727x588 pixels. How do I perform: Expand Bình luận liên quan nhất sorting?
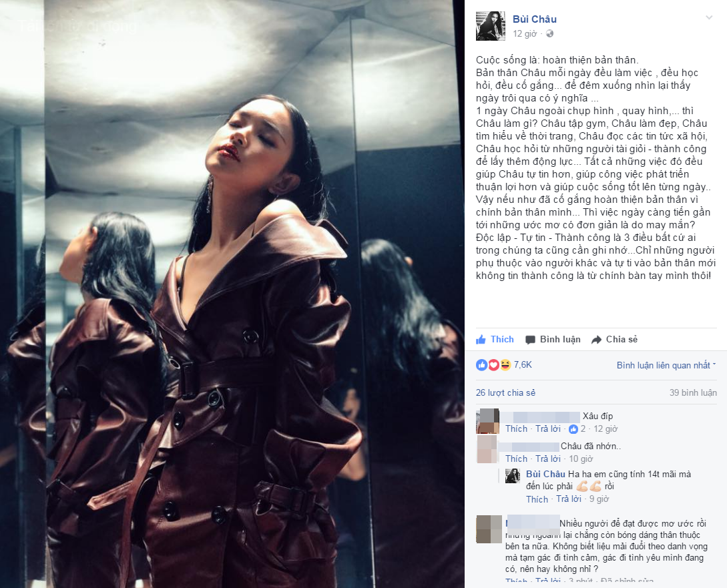(666, 365)
